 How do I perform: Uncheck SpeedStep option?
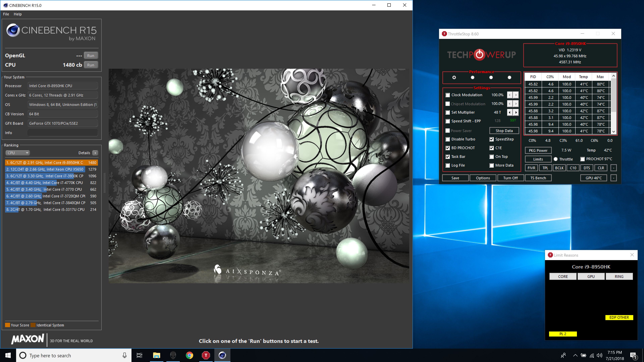coord(492,139)
